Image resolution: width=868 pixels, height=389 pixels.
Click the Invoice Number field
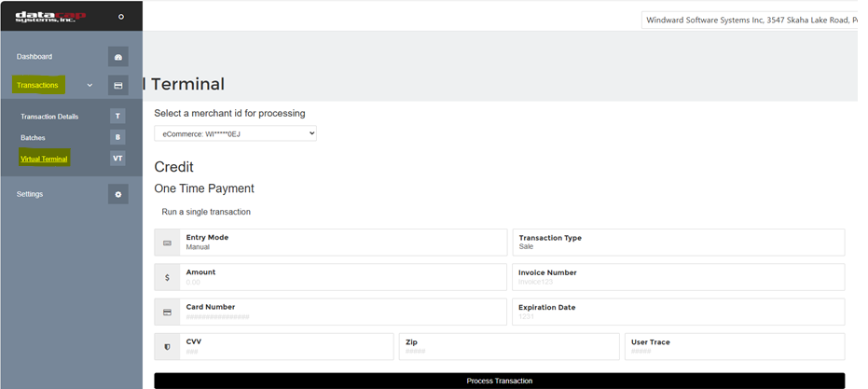[679, 277]
